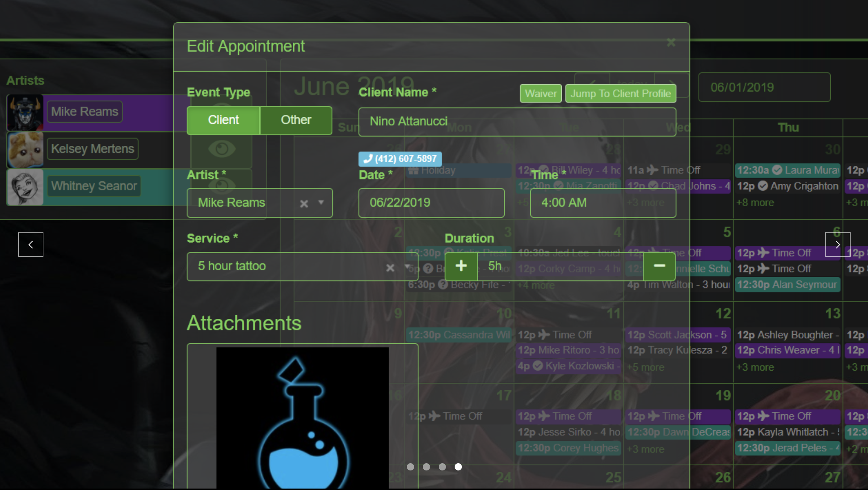Screen dimensions: 868x490
Task: Open Kelsey Mertens avatar thumbnail
Action: click(x=25, y=150)
